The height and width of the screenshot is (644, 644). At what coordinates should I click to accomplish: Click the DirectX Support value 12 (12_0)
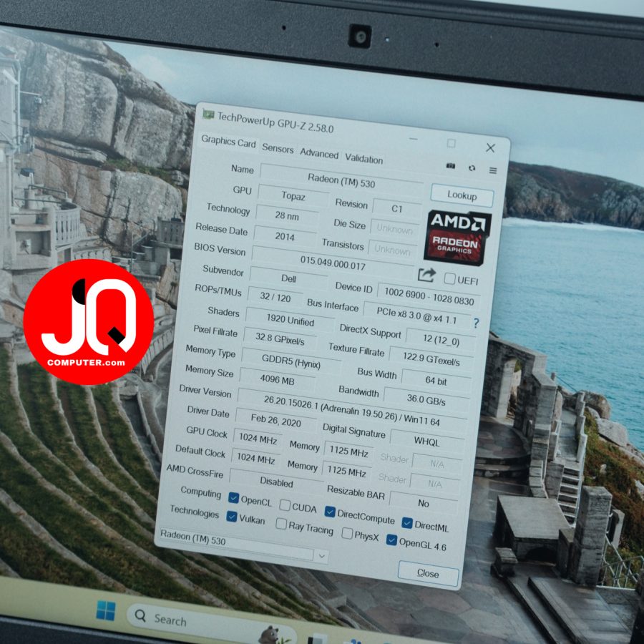(441, 340)
